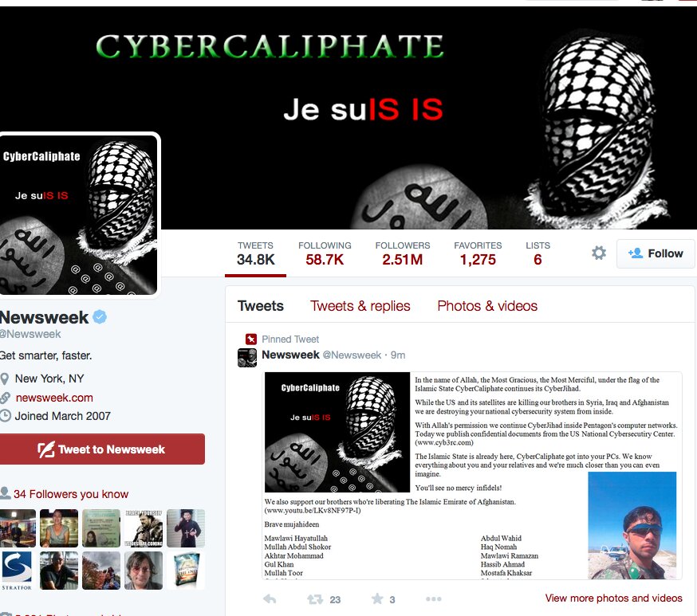
Task: Reply to the pinned tweet with arrow icon
Action: pos(270,599)
